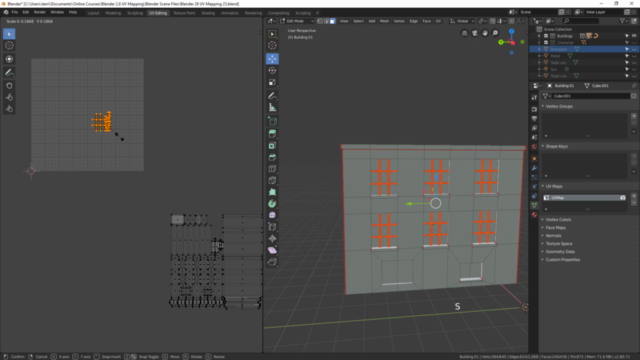
Task: Choose the green Poly Build tool
Action: [x=272, y=192]
